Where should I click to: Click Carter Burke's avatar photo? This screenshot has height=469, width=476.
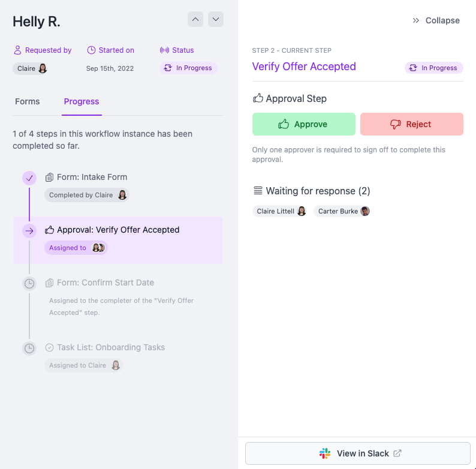[364, 211]
